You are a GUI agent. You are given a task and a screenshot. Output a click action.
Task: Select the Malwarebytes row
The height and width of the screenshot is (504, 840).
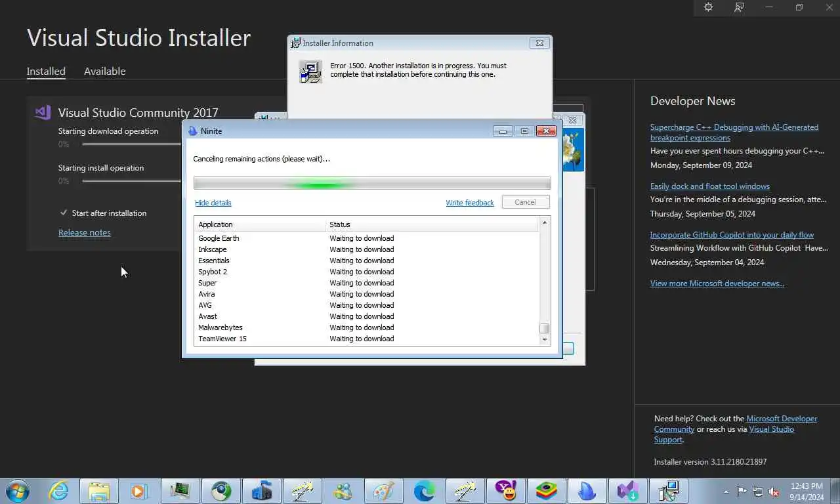pos(367,327)
